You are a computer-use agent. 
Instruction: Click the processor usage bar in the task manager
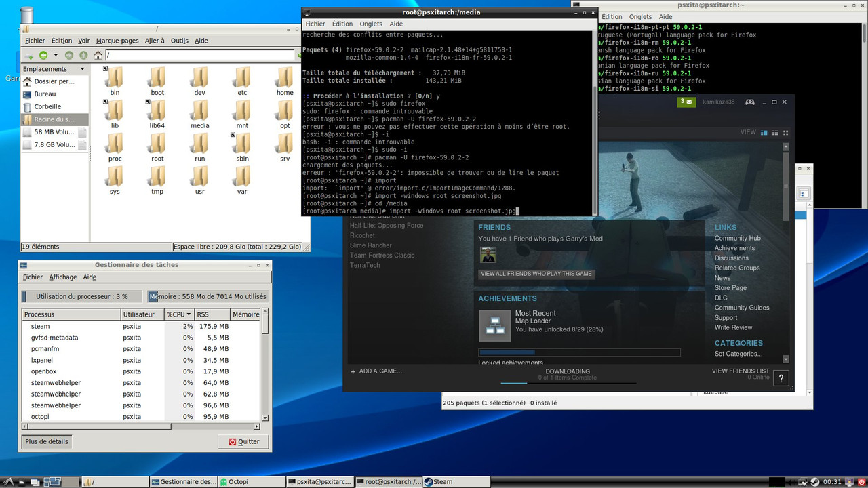pyautogui.click(x=82, y=296)
